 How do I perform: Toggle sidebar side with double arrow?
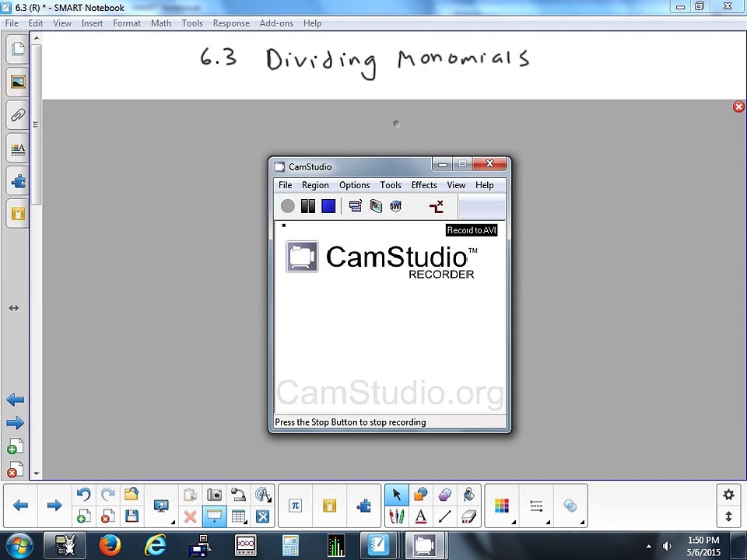click(x=14, y=308)
